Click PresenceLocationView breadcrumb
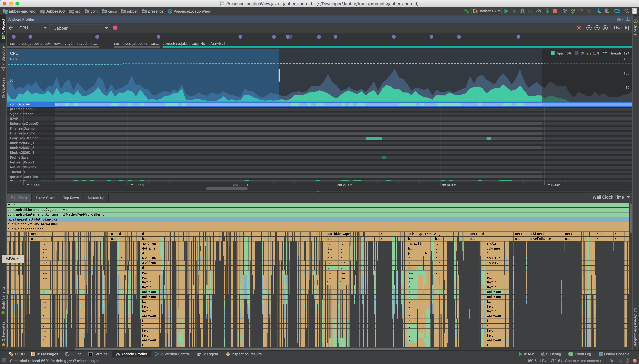The width and height of the screenshot is (639, 364). point(189,11)
